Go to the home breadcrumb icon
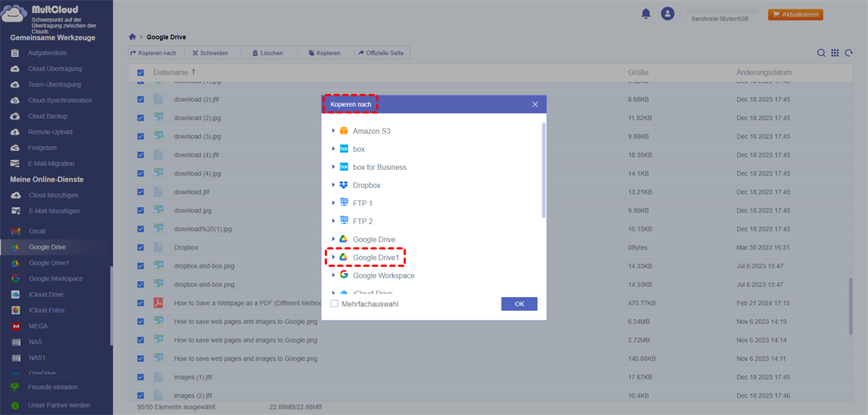This screenshot has height=415, width=868. click(x=132, y=37)
